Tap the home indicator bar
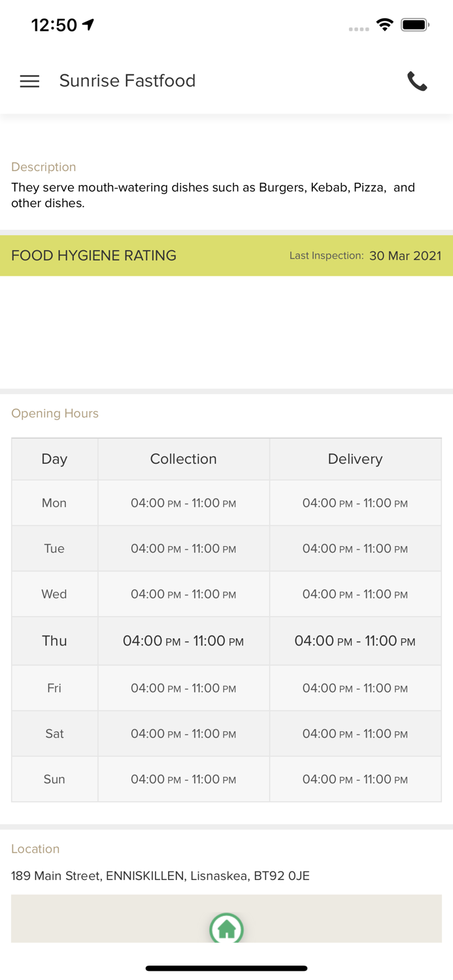453x980 pixels. pyautogui.click(x=226, y=968)
